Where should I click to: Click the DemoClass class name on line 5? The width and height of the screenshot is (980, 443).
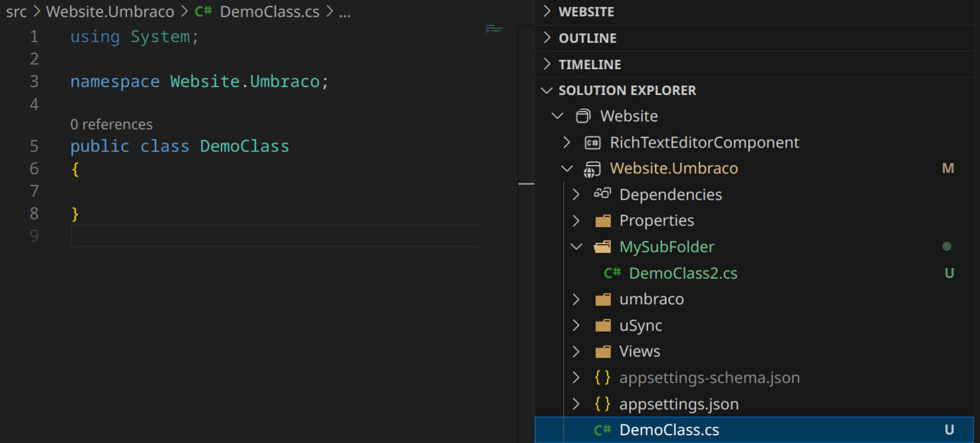245,146
